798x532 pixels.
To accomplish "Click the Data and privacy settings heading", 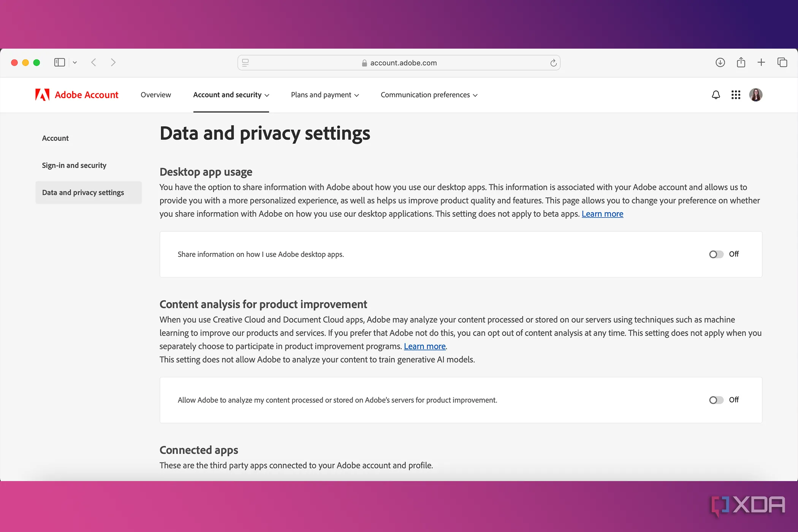I will 265,134.
